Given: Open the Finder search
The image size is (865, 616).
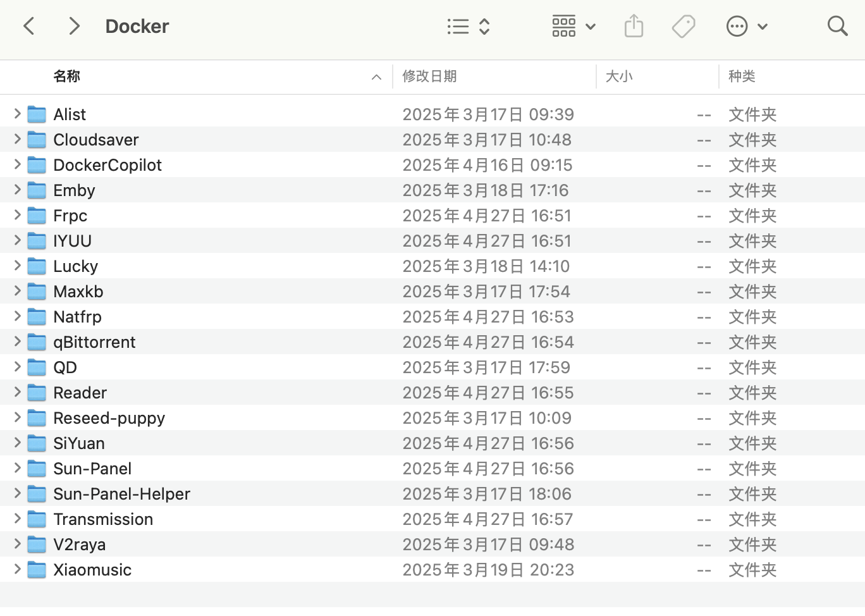Looking at the screenshot, I should (838, 26).
